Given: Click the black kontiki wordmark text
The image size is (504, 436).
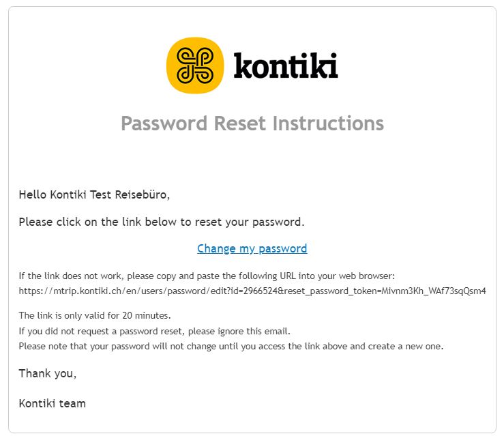Looking at the screenshot, I should (285, 66).
